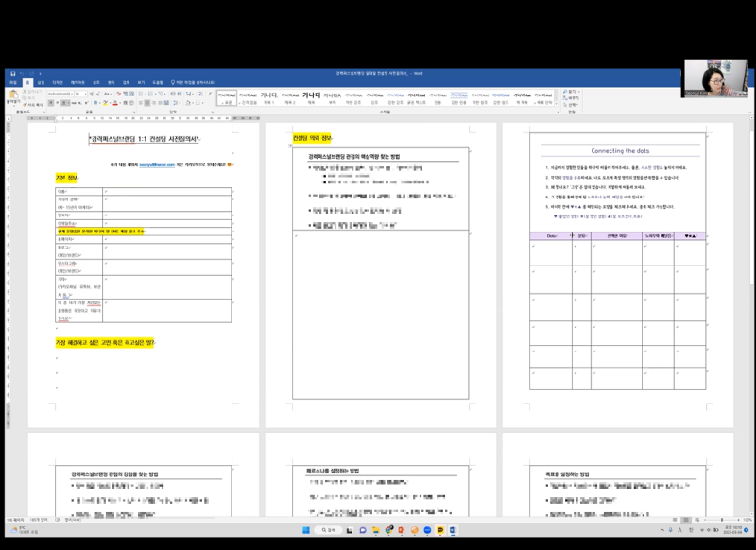This screenshot has height=550, width=756.
Task: Open the paragraph group dialog launcher
Action: (212, 112)
